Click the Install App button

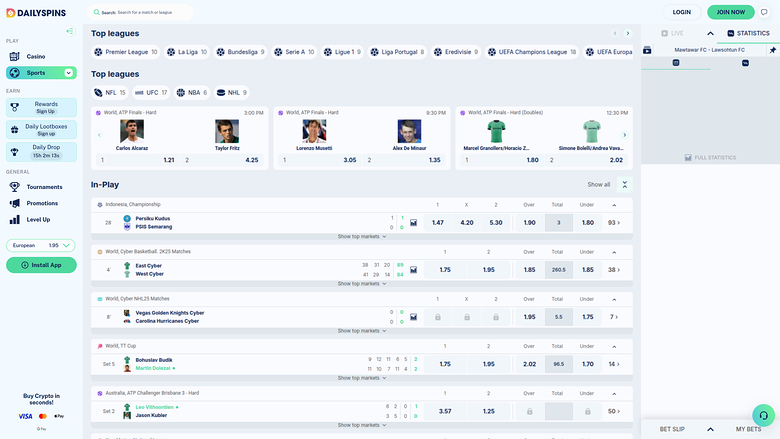41,265
